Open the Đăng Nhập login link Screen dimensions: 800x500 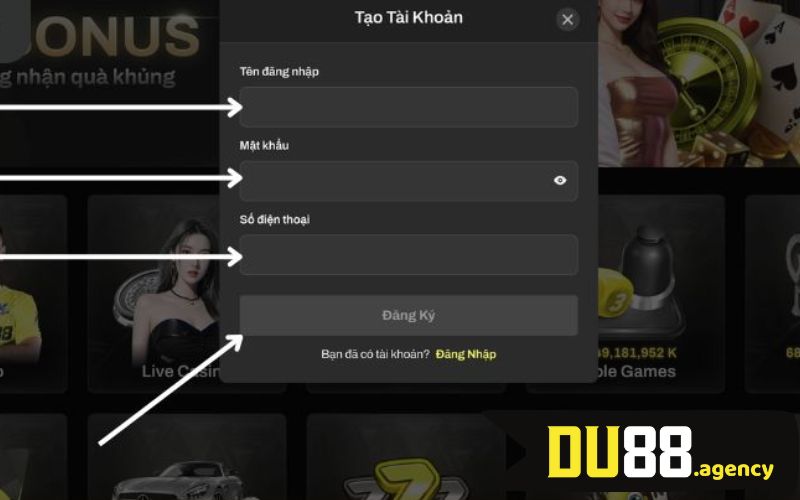coord(465,354)
